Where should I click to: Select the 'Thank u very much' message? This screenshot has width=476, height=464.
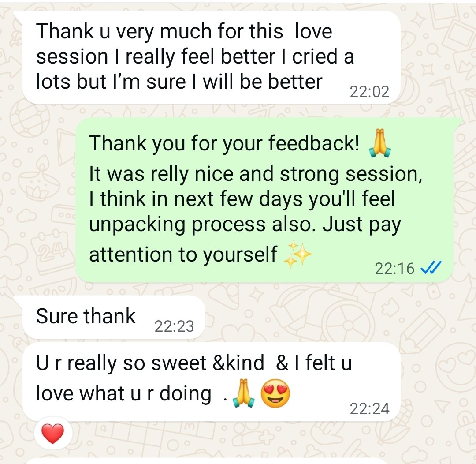point(211,57)
